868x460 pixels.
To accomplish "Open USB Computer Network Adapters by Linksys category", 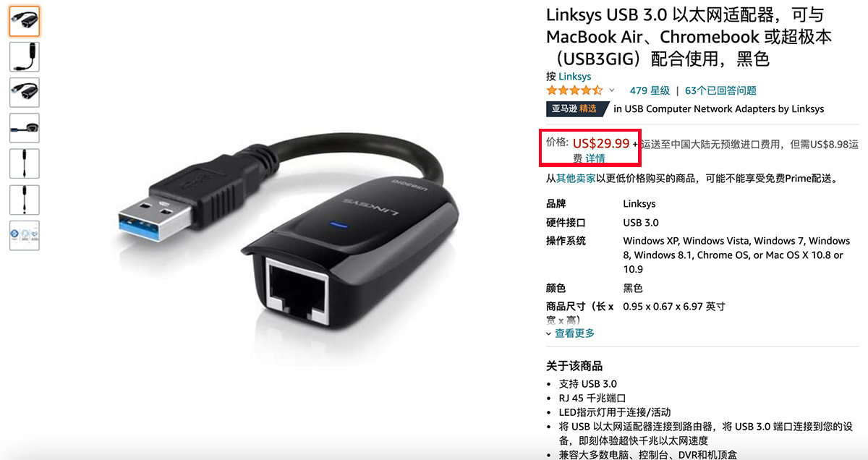I will [x=719, y=108].
